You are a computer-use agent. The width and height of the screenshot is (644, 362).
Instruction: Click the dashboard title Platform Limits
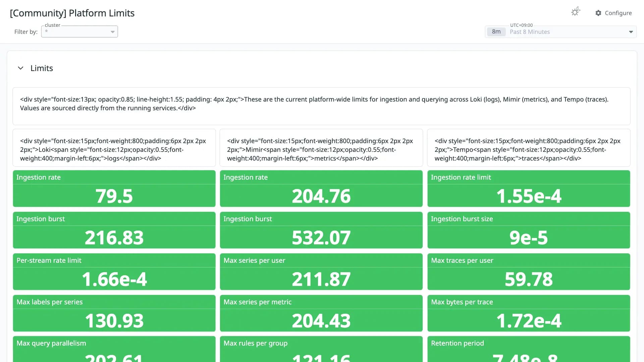tap(72, 13)
